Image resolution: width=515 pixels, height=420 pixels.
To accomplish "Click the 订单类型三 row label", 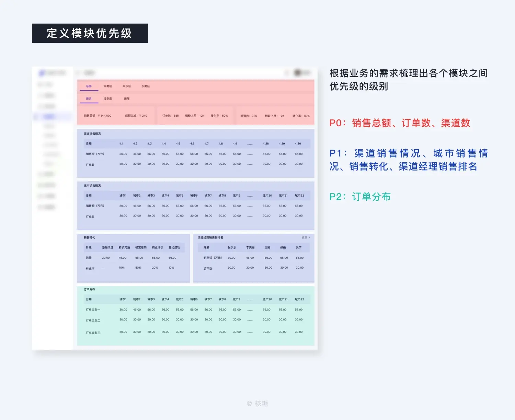I will tap(94, 332).
